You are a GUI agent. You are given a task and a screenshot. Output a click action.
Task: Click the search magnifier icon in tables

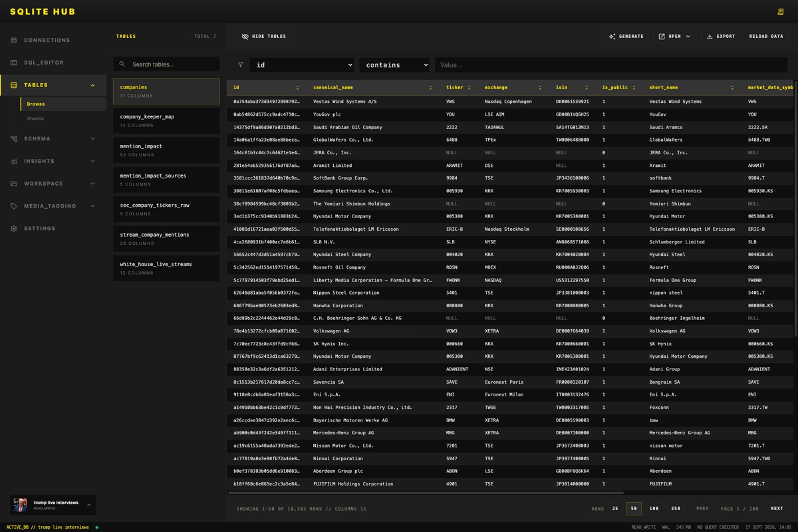(122, 65)
